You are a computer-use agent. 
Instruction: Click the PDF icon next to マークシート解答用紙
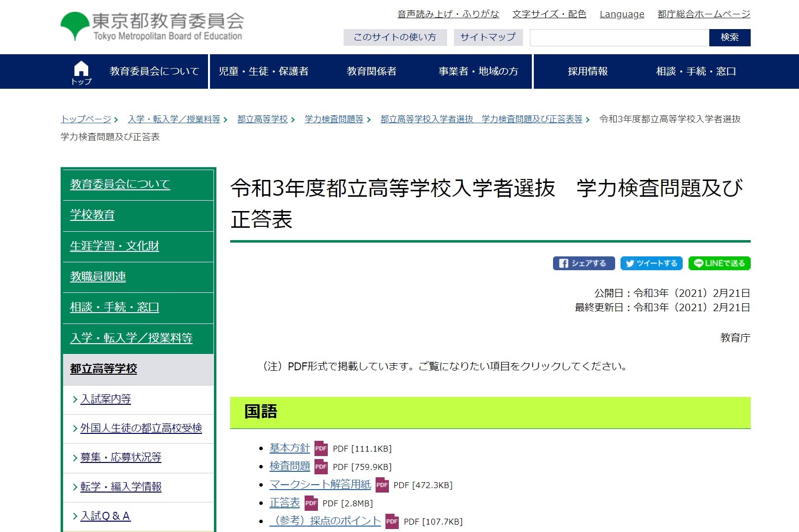point(382,485)
